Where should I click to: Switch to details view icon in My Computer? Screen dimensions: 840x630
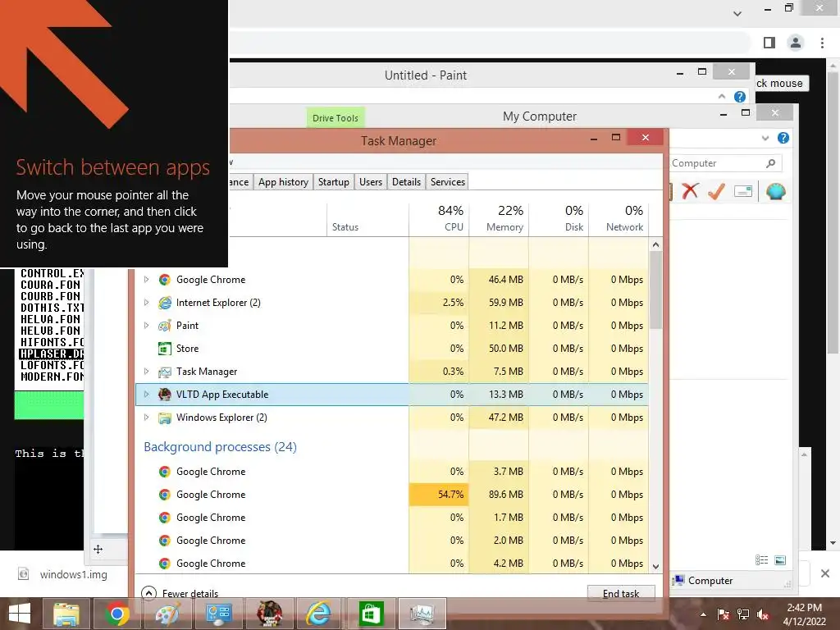pos(762,559)
